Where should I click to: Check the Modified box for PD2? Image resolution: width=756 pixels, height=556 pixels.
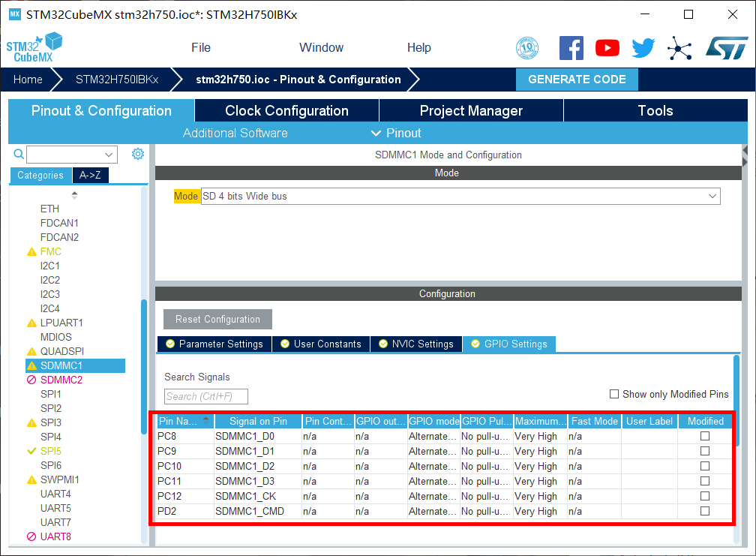[x=704, y=511]
